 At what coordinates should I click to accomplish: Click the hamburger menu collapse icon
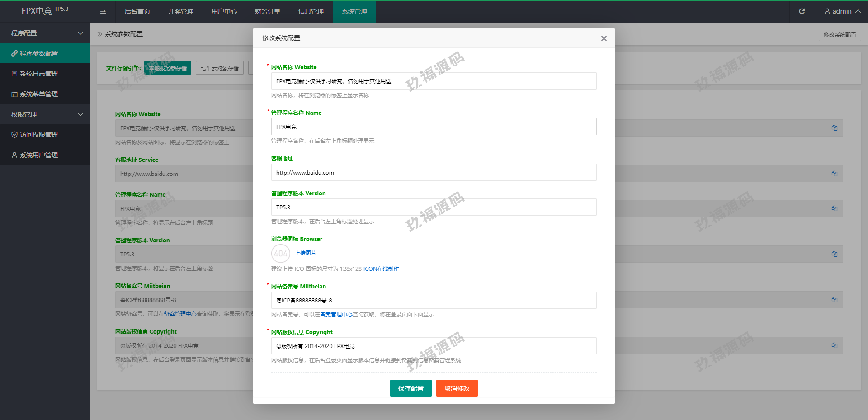pyautogui.click(x=103, y=11)
